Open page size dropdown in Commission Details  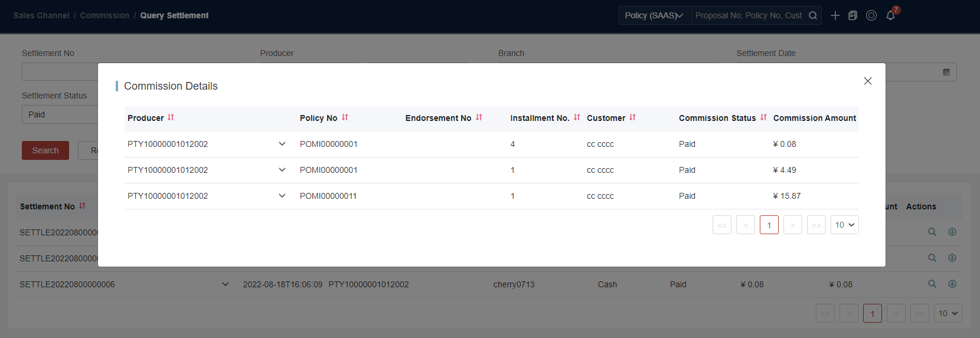[845, 225]
